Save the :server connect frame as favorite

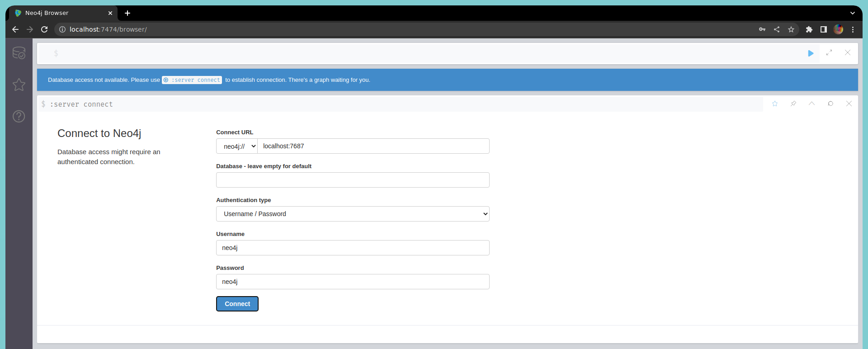click(x=775, y=104)
